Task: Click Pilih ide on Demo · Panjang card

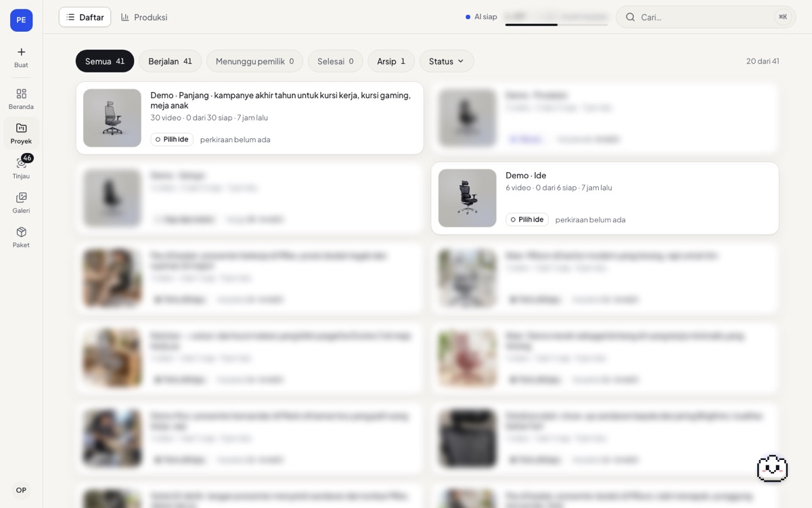Action: [172, 140]
